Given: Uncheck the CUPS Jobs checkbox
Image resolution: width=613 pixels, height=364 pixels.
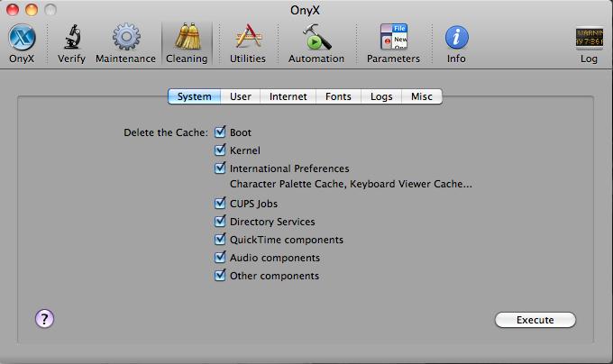Looking at the screenshot, I should click(x=220, y=204).
